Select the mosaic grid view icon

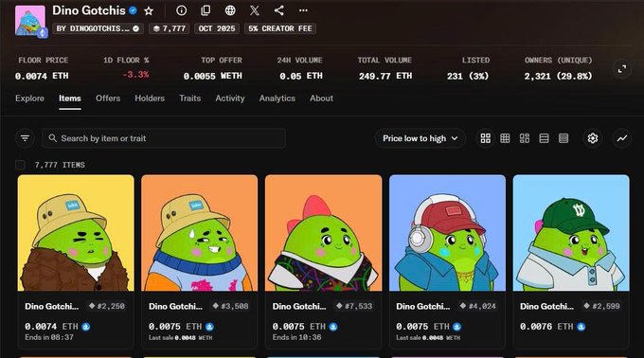click(525, 138)
